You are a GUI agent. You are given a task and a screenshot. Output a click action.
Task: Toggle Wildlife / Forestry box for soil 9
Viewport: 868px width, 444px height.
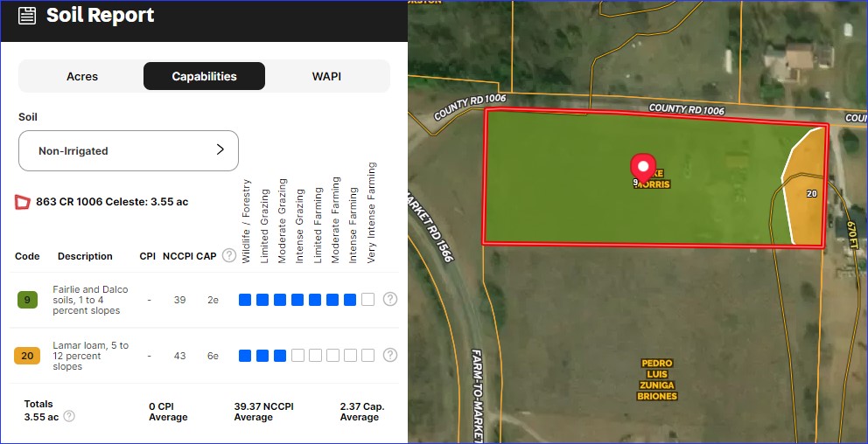pyautogui.click(x=245, y=300)
